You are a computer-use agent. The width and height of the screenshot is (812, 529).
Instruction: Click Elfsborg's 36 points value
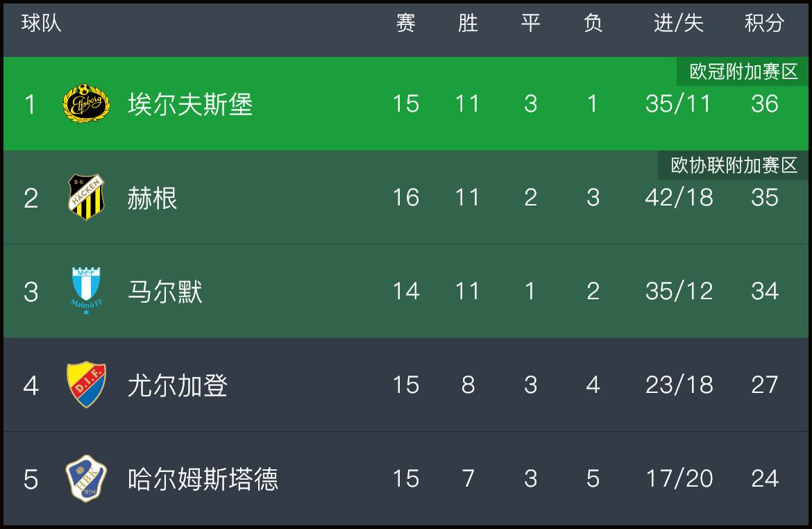(x=765, y=103)
